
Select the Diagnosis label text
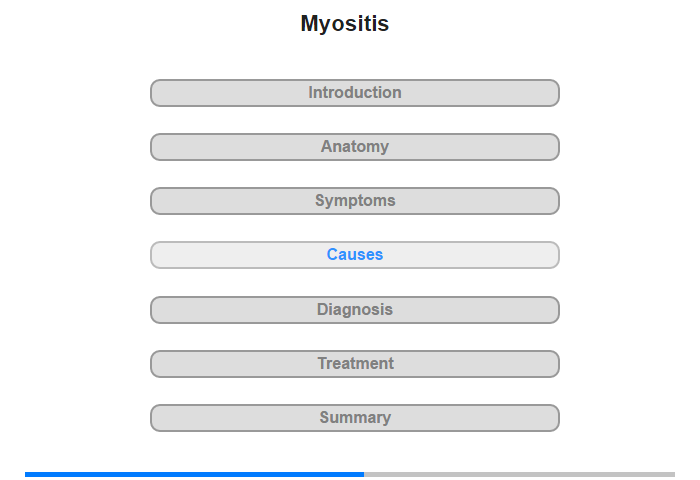point(355,310)
